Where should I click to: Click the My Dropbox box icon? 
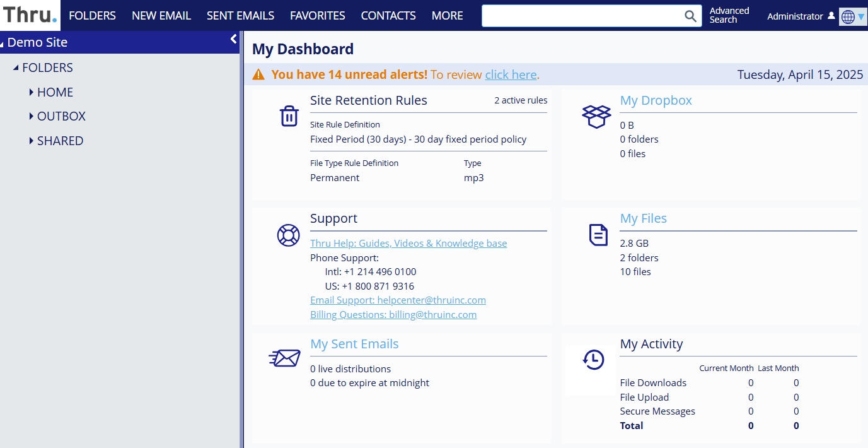(596, 116)
